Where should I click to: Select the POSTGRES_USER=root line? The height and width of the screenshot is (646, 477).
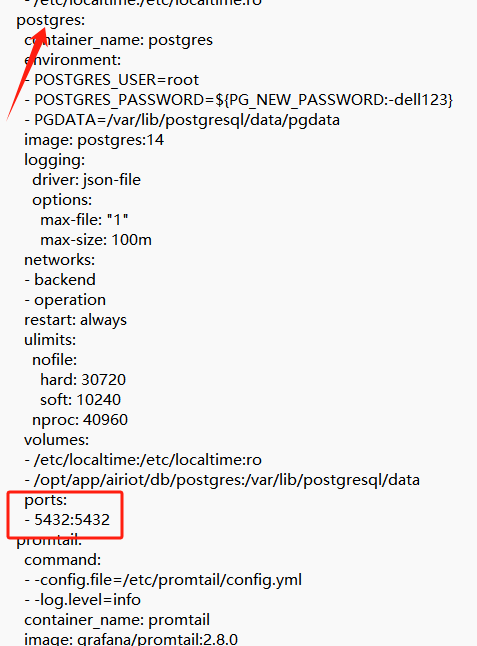coord(112,80)
